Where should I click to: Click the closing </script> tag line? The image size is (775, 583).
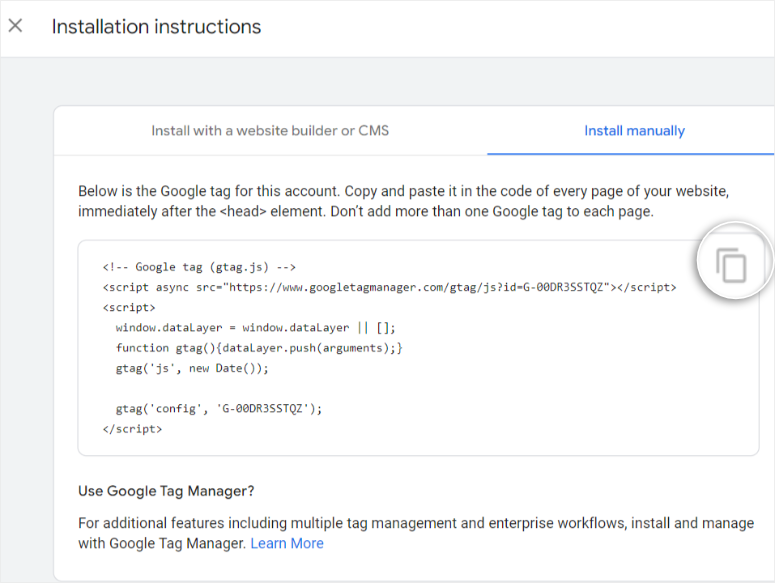tap(132, 429)
